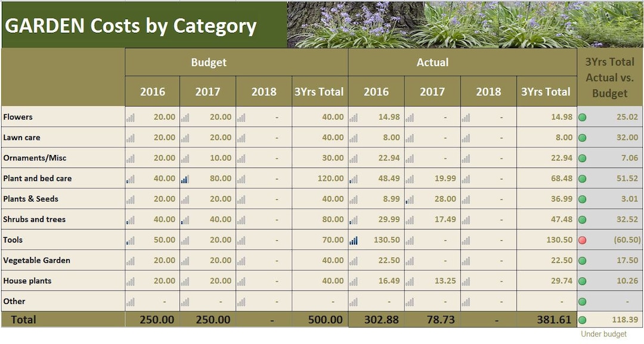Image resolution: width=644 pixels, height=344 pixels.
Task: Click the bar icon in Tools Actual 2016
Action: coord(353,240)
